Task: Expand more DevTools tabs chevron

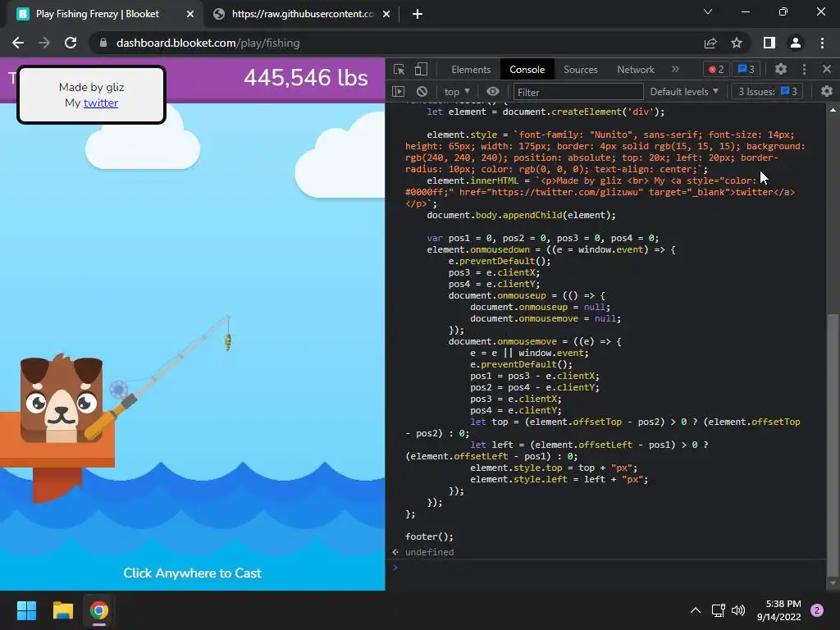Action: coord(675,69)
